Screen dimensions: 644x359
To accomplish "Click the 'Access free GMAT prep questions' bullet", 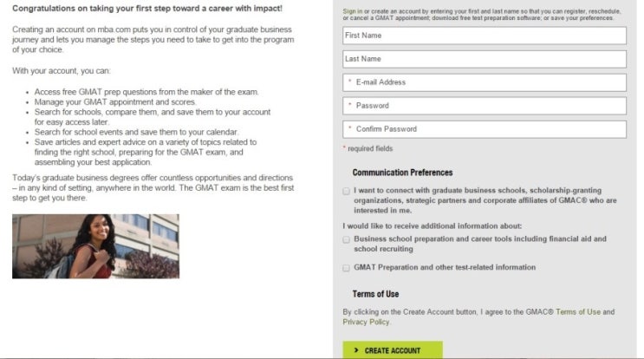I will coord(146,92).
